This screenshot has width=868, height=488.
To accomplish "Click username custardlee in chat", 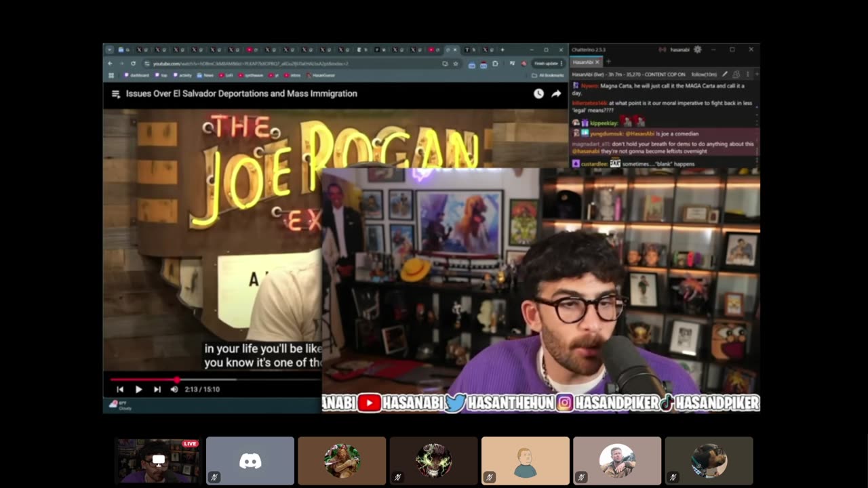I will pyautogui.click(x=594, y=164).
